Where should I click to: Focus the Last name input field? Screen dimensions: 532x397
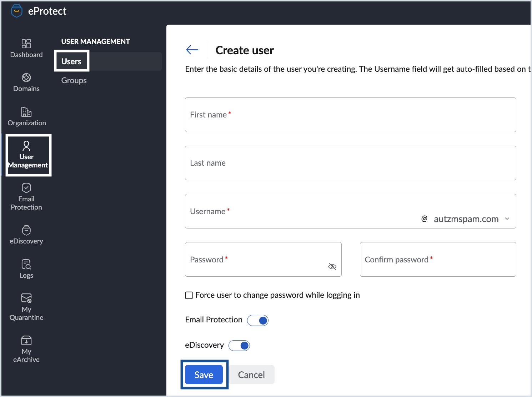351,163
